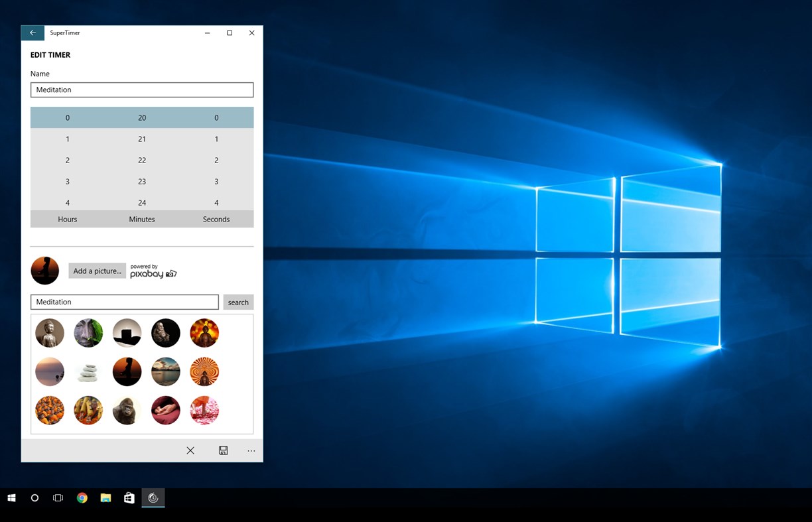Open Microsoft Store from the taskbar

pos(129,497)
